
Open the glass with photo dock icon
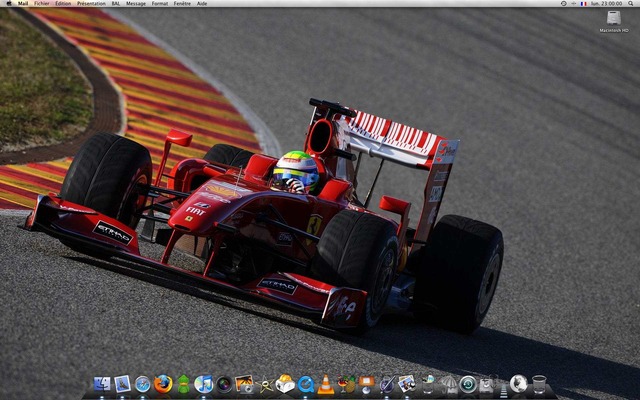(x=428, y=384)
